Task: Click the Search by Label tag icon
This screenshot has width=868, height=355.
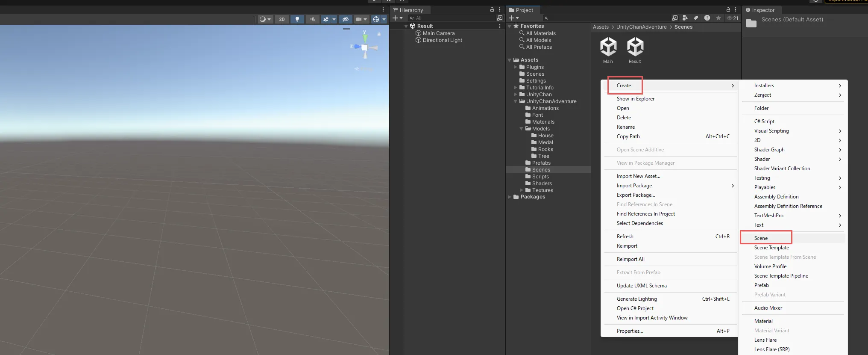Action: point(696,18)
